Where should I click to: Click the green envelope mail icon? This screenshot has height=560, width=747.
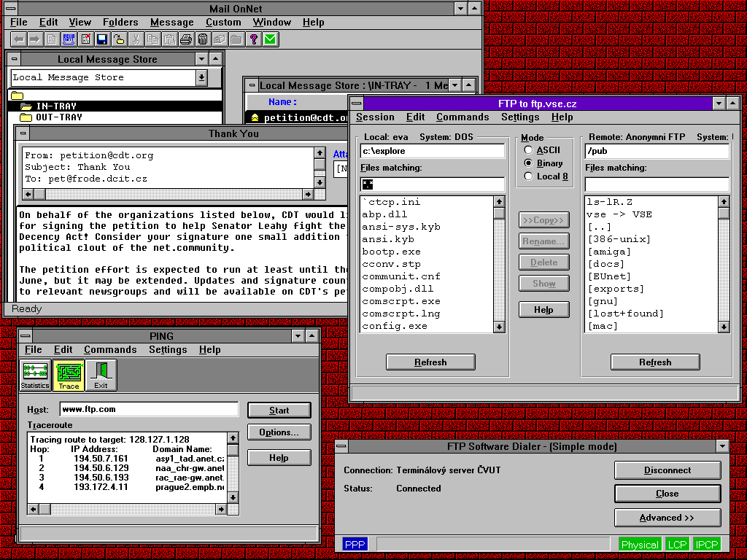point(271,39)
